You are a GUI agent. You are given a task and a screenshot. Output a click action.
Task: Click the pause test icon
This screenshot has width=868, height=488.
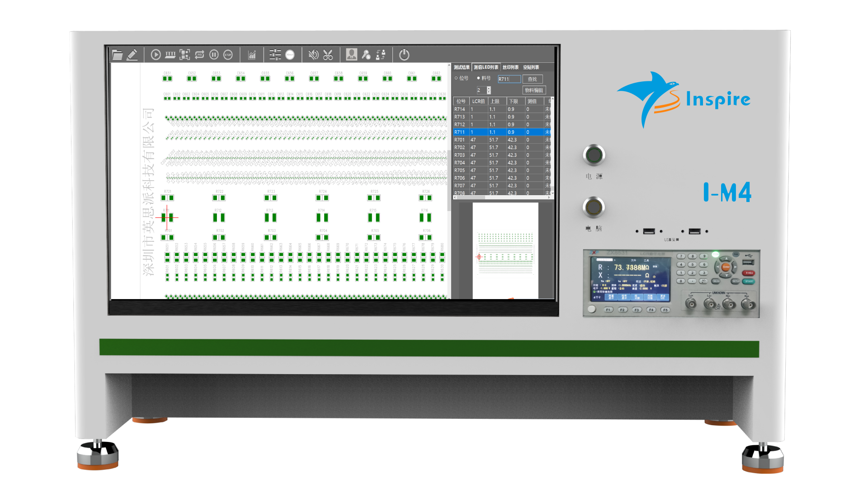pos(214,55)
